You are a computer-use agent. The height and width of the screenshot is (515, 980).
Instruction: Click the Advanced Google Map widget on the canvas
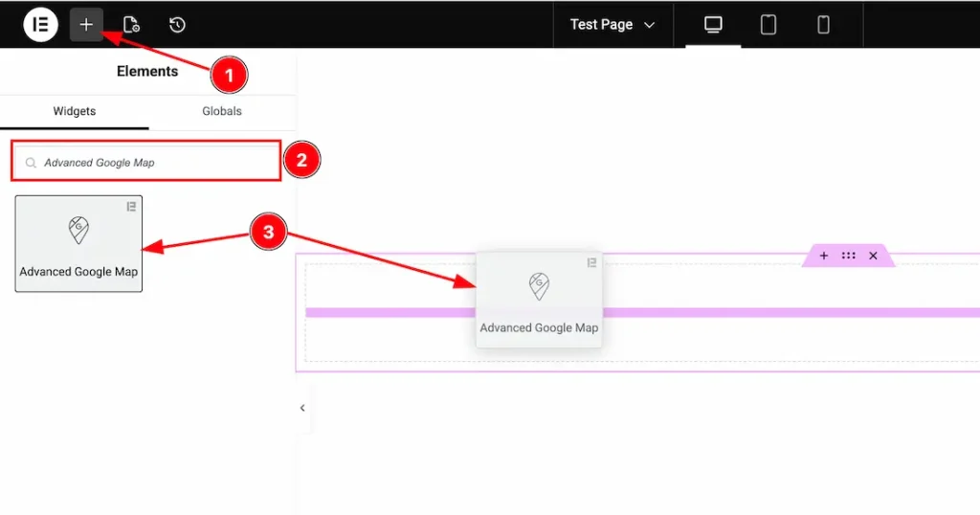pos(539,300)
